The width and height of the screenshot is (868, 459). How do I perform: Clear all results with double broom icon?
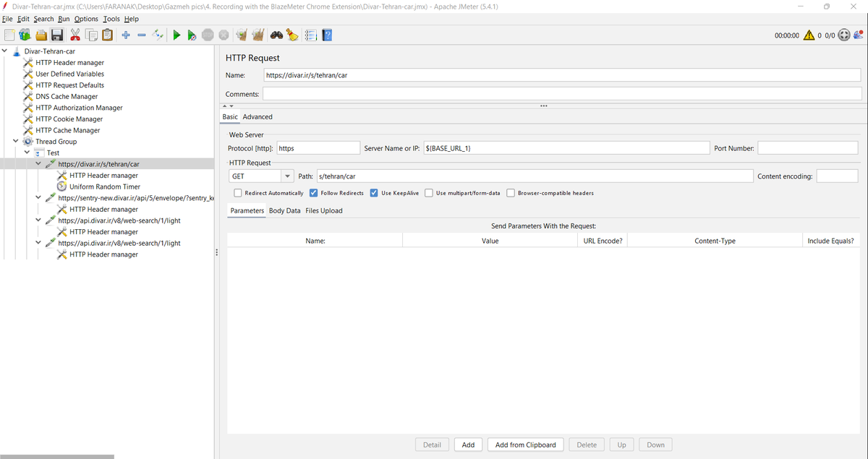click(x=258, y=35)
